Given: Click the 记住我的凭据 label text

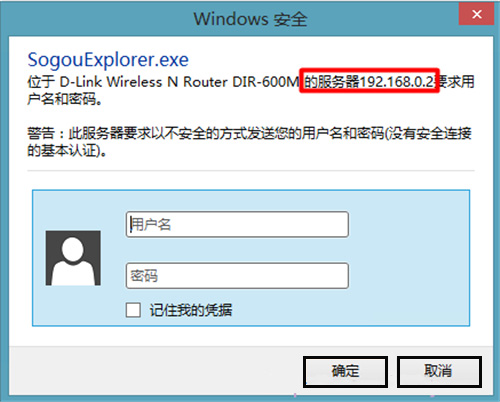Looking at the screenshot, I should [x=191, y=310].
